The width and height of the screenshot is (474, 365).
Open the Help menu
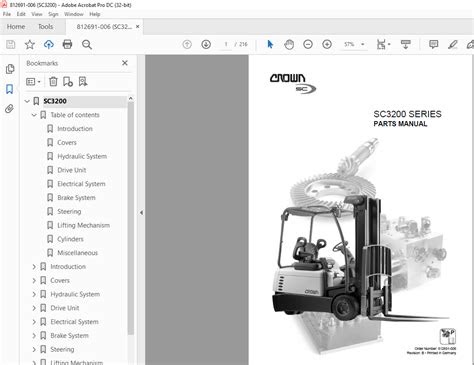tap(95, 14)
